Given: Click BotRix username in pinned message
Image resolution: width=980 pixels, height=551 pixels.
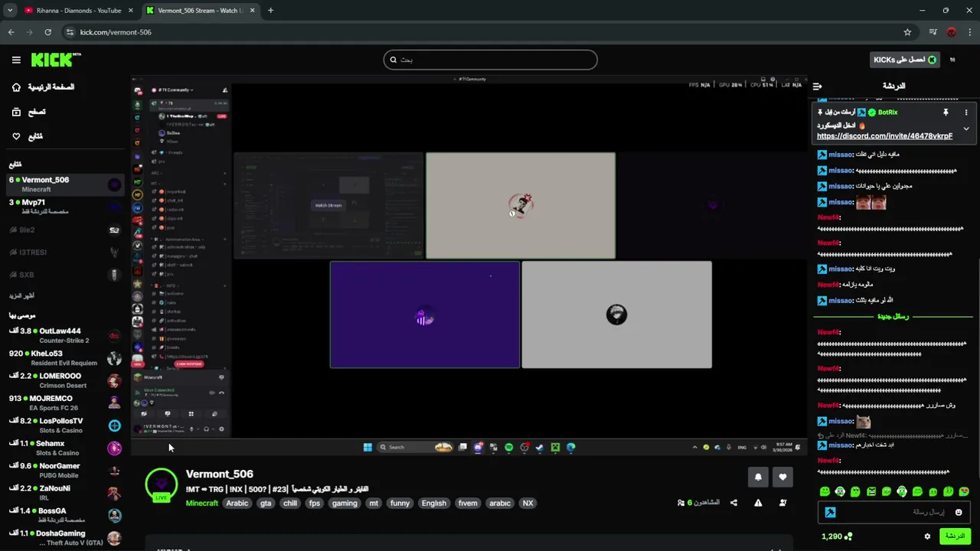Looking at the screenshot, I should 887,112.
